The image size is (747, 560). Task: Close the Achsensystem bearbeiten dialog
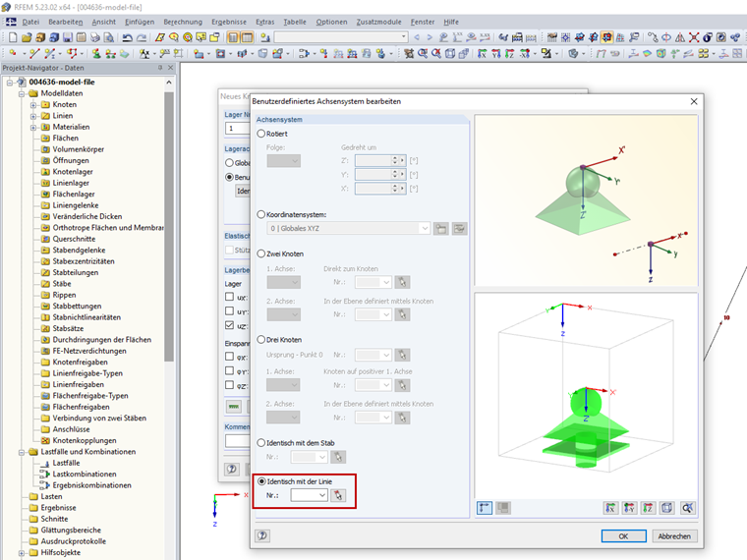(694, 101)
